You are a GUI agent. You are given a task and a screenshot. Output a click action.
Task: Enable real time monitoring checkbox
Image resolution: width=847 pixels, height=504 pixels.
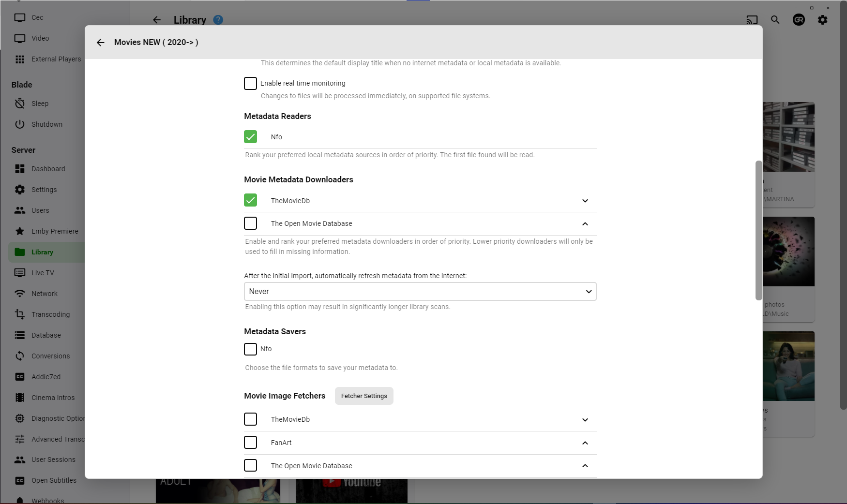(250, 83)
